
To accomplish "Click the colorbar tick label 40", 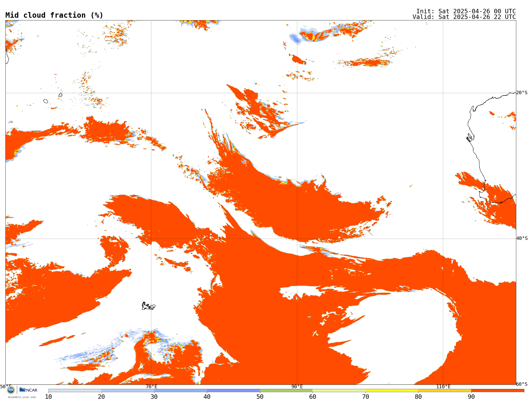I will click(207, 397).
